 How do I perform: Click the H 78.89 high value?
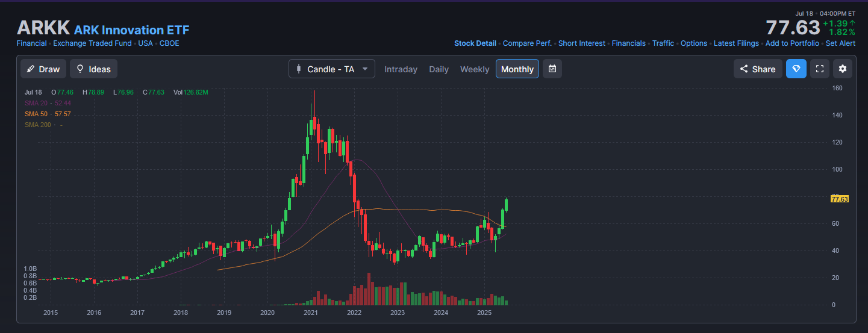tap(93, 92)
